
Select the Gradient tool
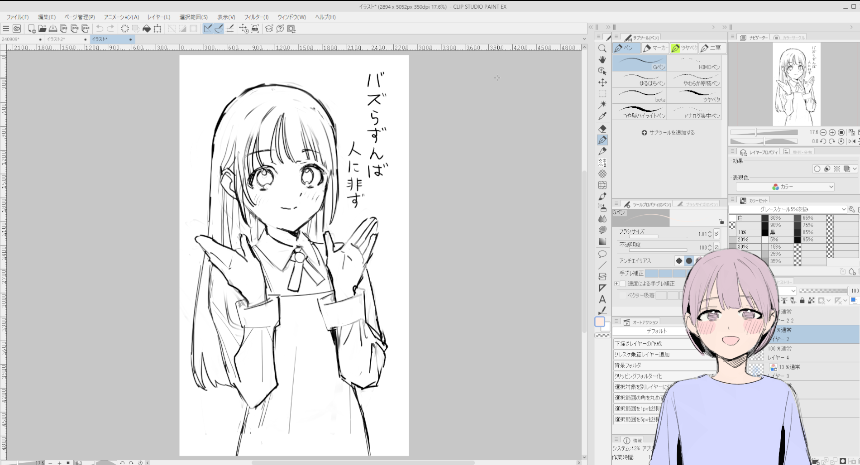[x=602, y=241]
